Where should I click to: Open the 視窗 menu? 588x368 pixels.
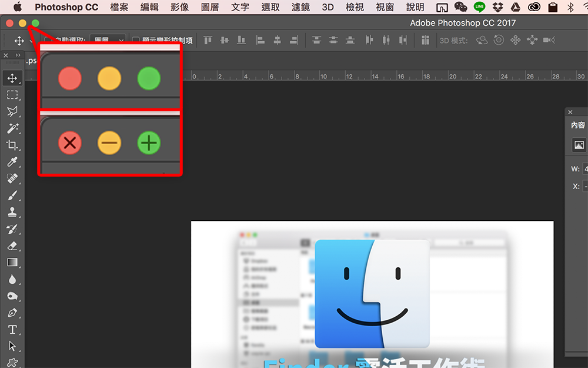tap(385, 7)
